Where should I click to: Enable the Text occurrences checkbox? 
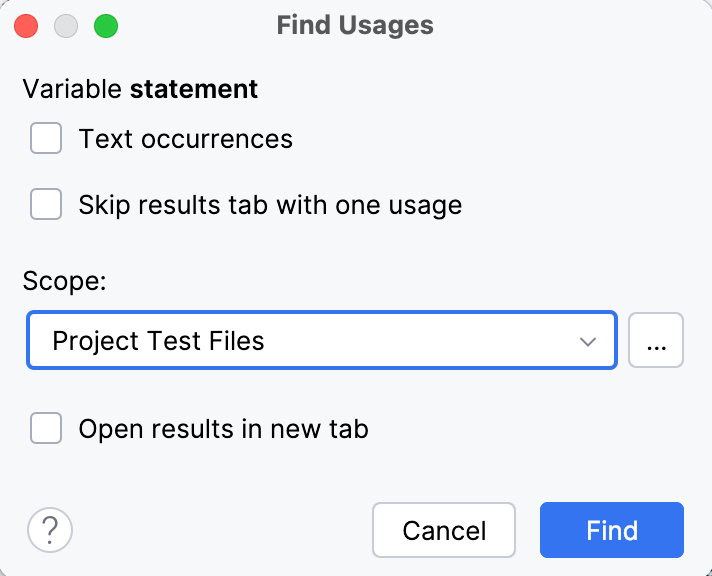click(x=46, y=139)
